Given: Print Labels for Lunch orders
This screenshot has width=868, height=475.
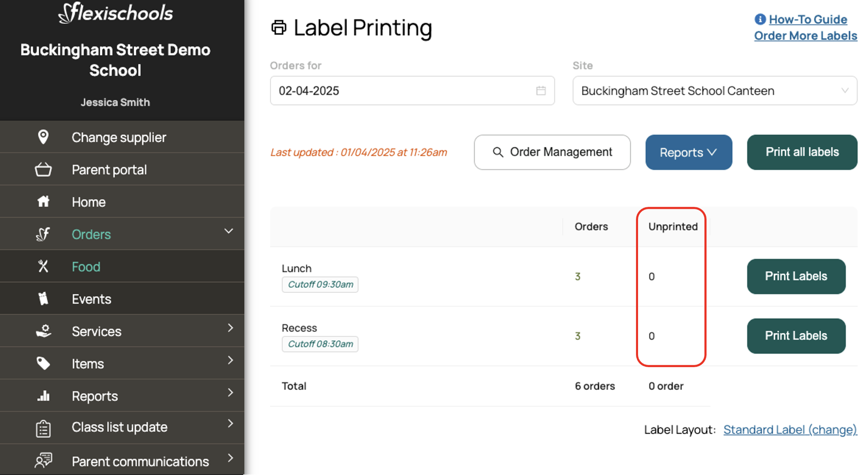Looking at the screenshot, I should 796,276.
